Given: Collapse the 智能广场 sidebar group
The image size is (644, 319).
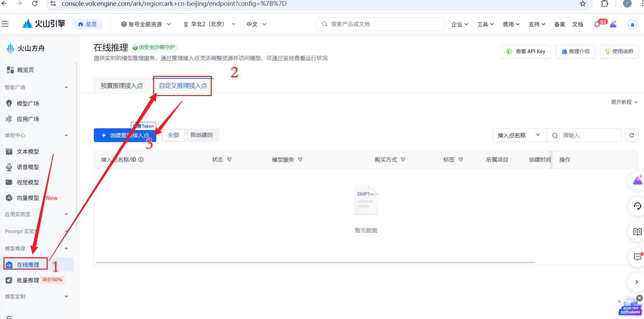Looking at the screenshot, I should [66, 87].
